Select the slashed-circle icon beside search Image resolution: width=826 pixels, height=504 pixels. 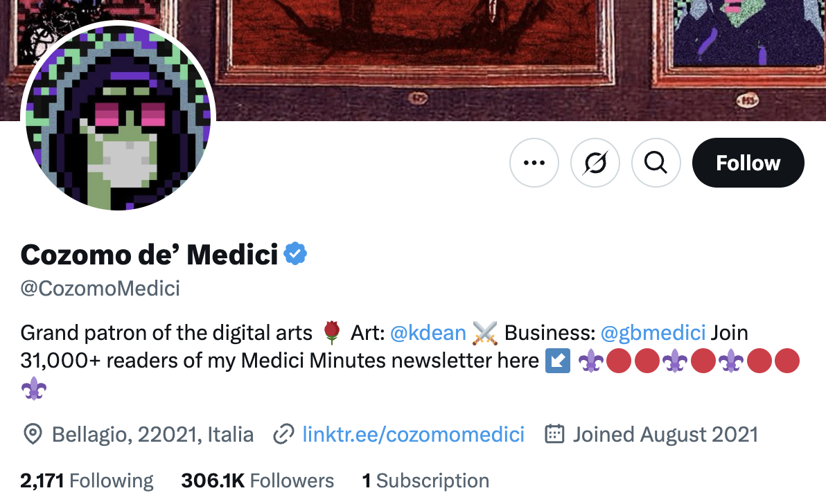pos(595,163)
